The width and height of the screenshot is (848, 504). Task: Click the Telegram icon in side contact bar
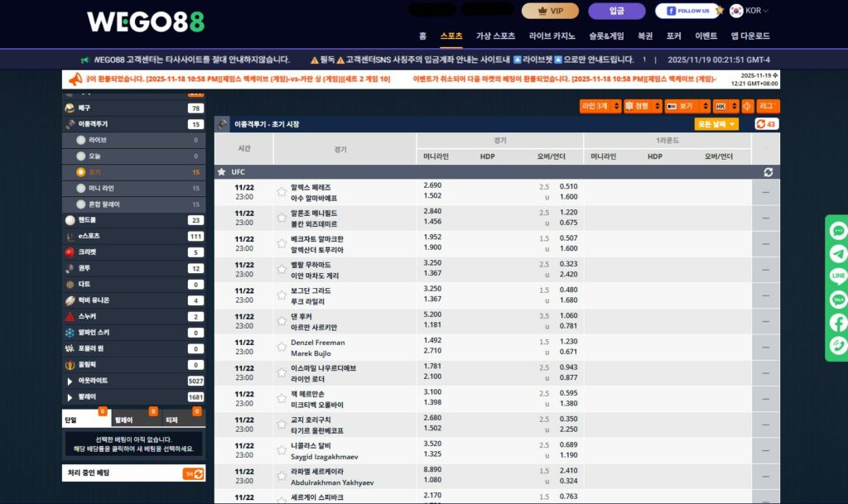(837, 254)
